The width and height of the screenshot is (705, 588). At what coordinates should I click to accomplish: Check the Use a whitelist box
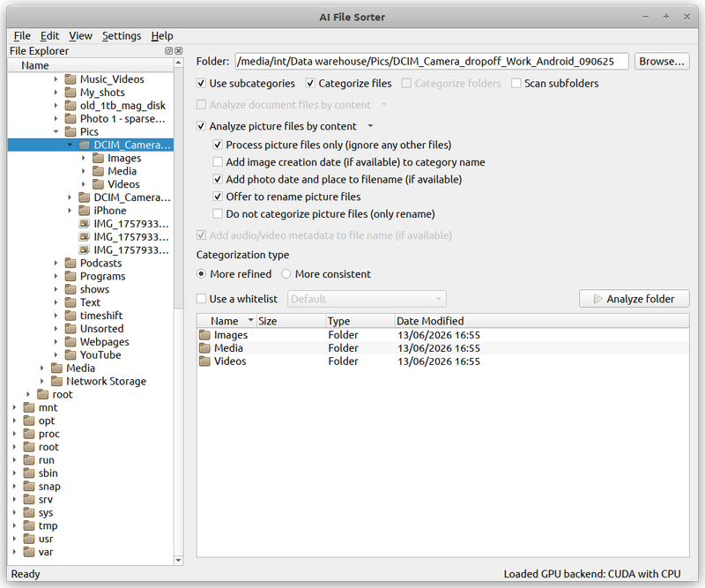point(202,299)
